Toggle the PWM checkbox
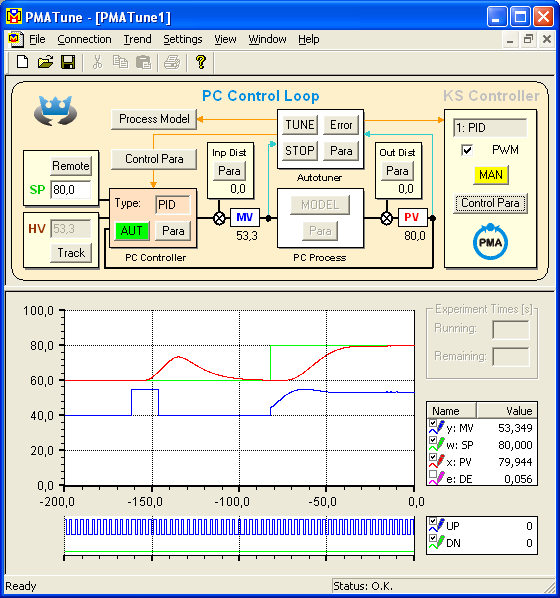The height and width of the screenshot is (598, 560). coord(467,150)
